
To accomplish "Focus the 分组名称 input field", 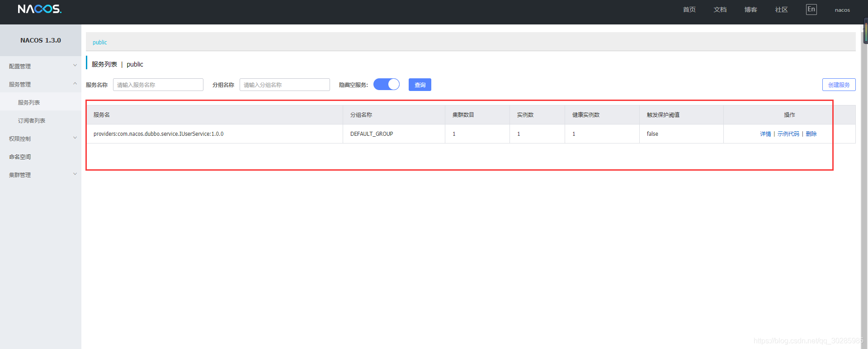I will 285,85.
